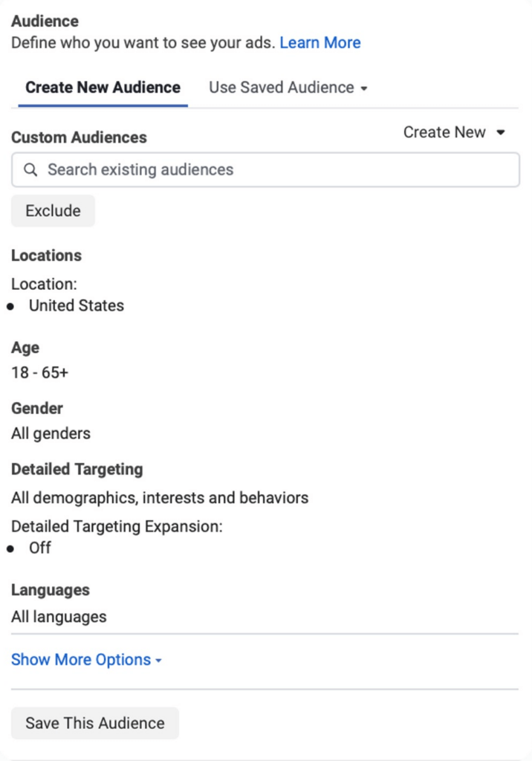Screen dimensions: 532x761
Task: Open the Learn More link
Action: [320, 42]
